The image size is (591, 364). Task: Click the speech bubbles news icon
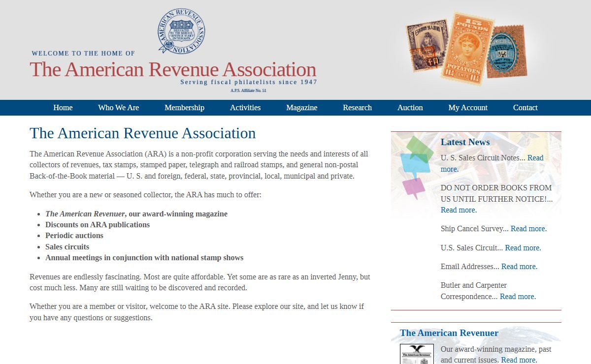click(x=416, y=167)
